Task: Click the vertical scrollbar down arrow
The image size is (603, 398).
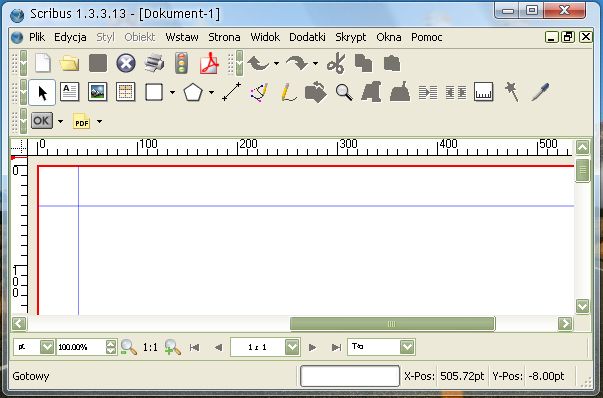Action: point(582,306)
